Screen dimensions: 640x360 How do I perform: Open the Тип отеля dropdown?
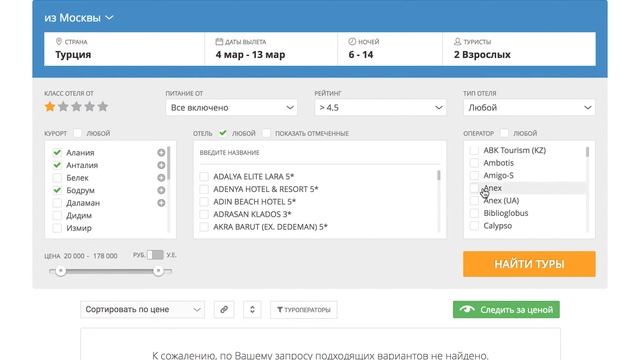click(x=529, y=108)
